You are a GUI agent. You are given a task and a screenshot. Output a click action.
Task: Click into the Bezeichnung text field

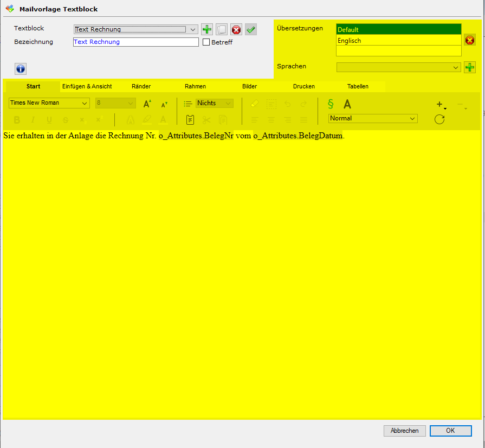click(135, 42)
